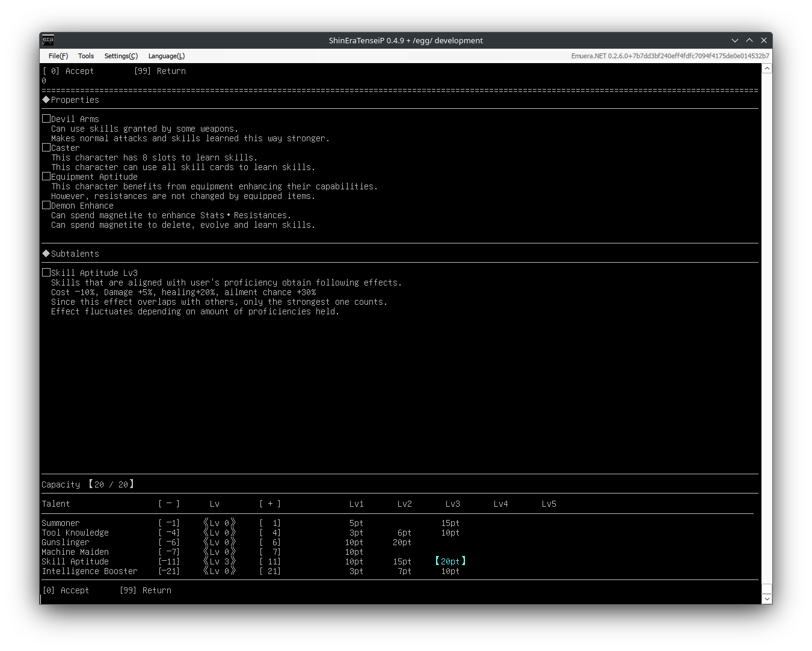812x651 pixels.
Task: Toggle the Equipment Aptitude checkbox
Action: pyautogui.click(x=46, y=176)
